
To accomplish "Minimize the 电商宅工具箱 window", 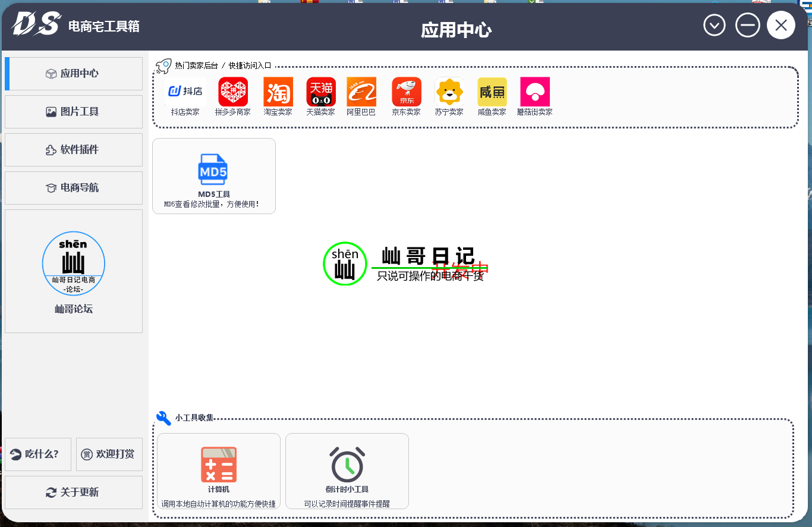I will [748, 25].
